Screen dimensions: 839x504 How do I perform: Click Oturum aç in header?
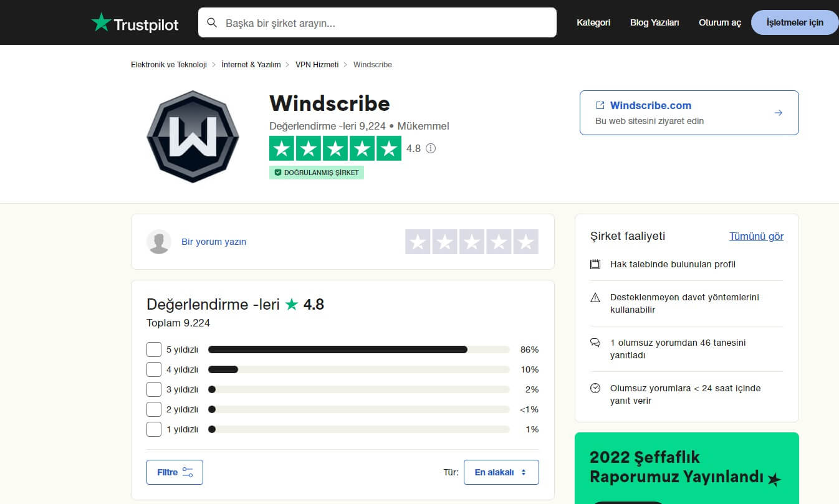pyautogui.click(x=720, y=22)
